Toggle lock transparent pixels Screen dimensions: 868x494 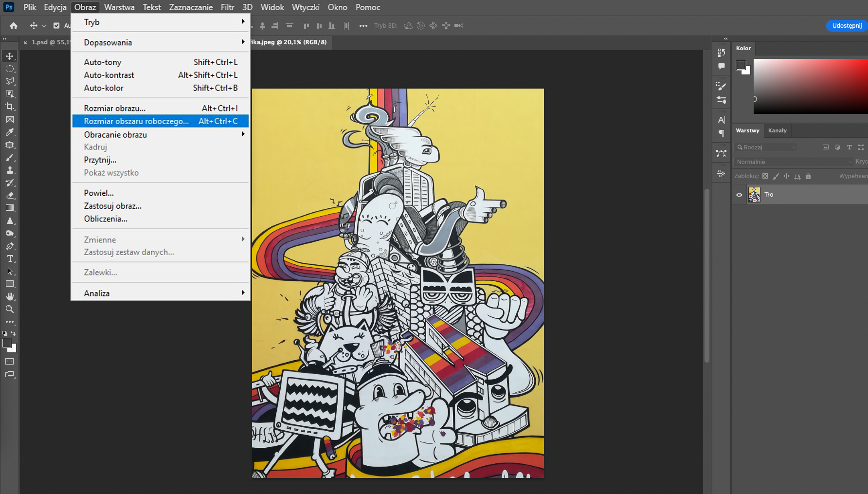765,176
